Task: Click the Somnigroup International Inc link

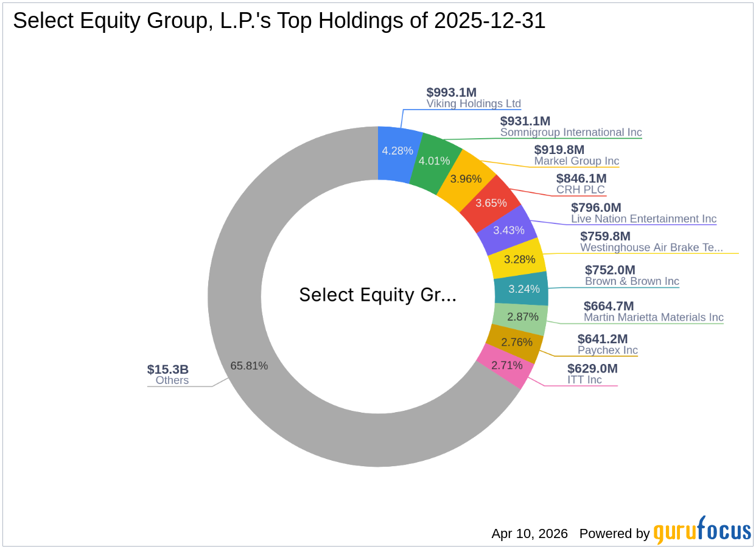Action: pyautogui.click(x=571, y=132)
